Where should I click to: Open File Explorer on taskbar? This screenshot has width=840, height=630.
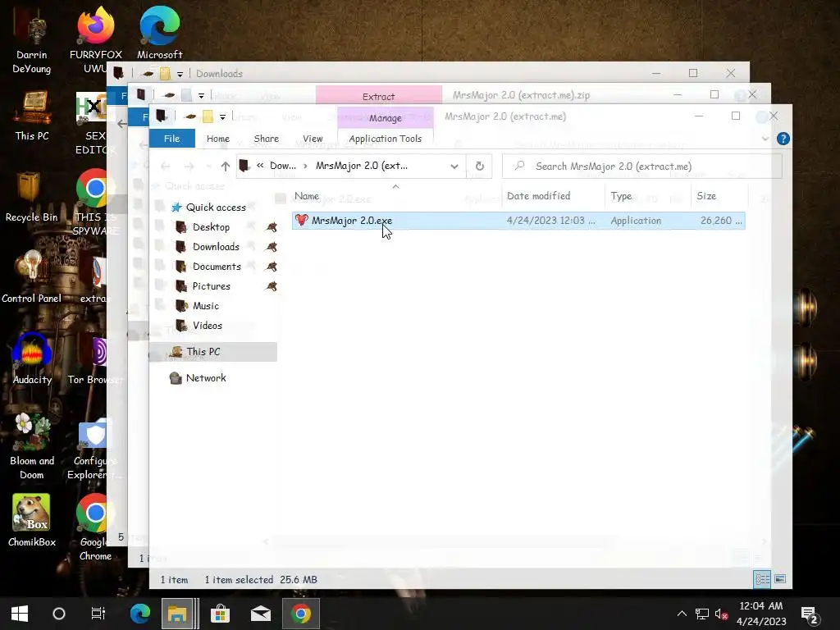(x=177, y=614)
